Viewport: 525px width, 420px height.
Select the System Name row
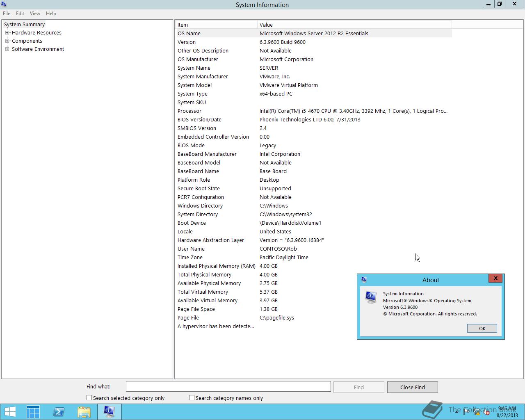314,68
